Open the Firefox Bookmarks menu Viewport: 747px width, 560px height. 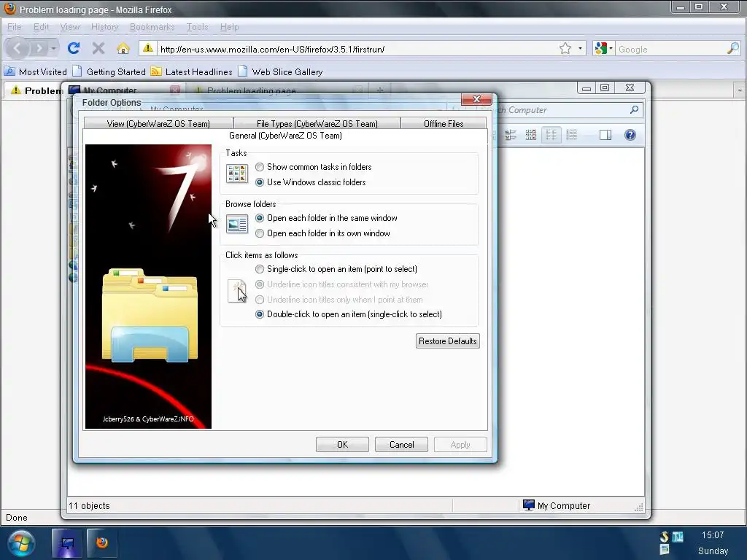(152, 27)
